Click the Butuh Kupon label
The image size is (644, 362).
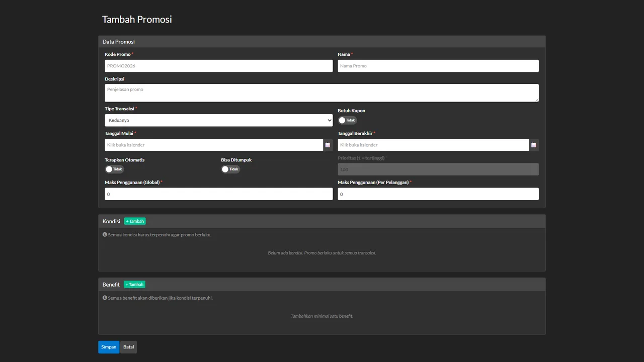[351, 111]
